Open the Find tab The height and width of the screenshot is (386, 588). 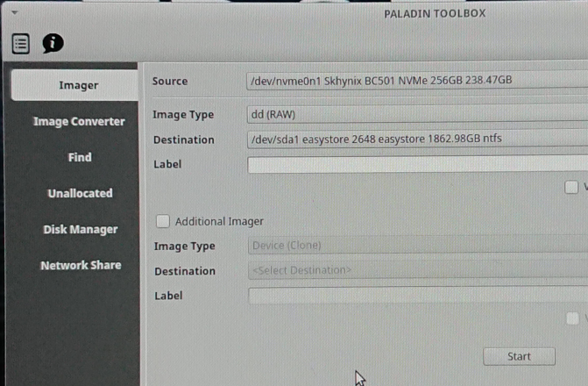pos(80,157)
